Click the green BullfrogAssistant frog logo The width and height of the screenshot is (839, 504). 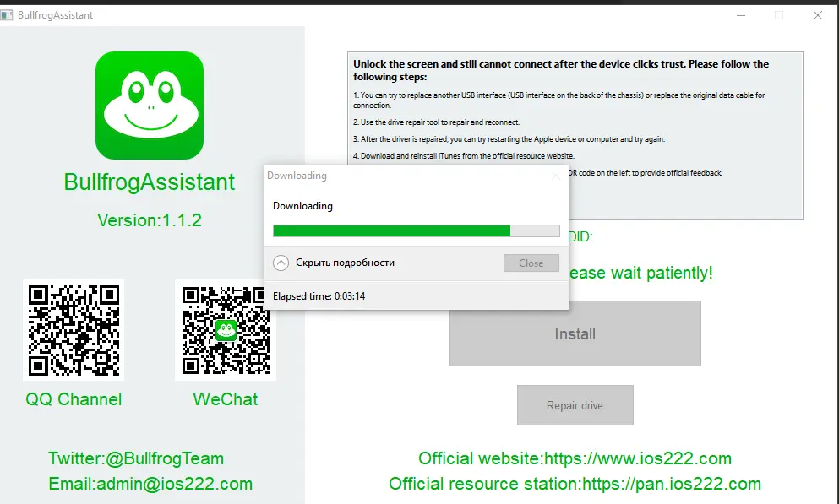click(150, 106)
